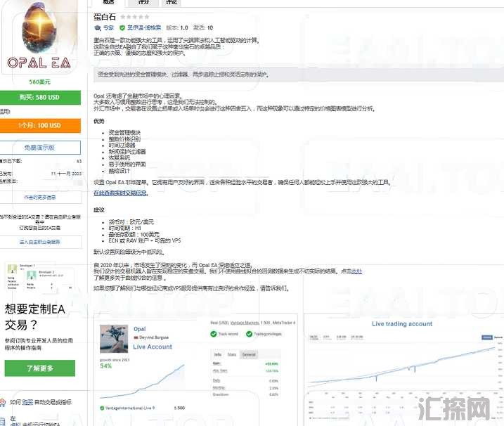
Task: Click the developers thumbnail in left sidebar
Action: (40, 276)
